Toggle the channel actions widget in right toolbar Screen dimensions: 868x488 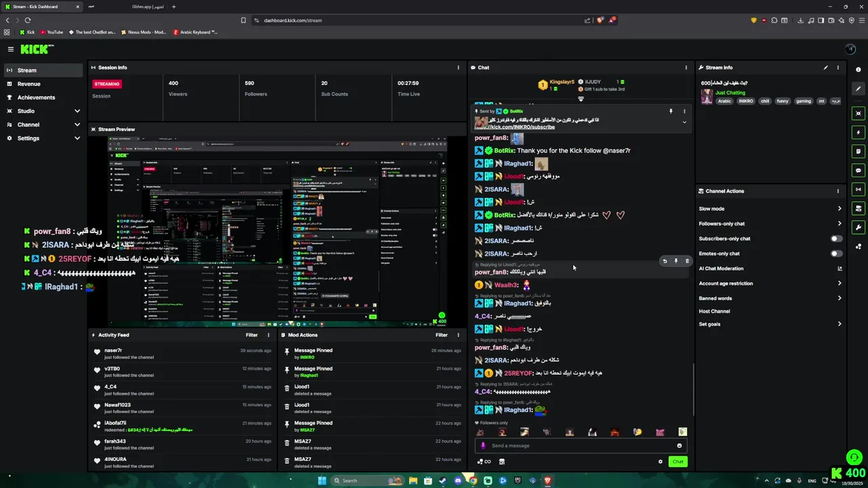859,208
